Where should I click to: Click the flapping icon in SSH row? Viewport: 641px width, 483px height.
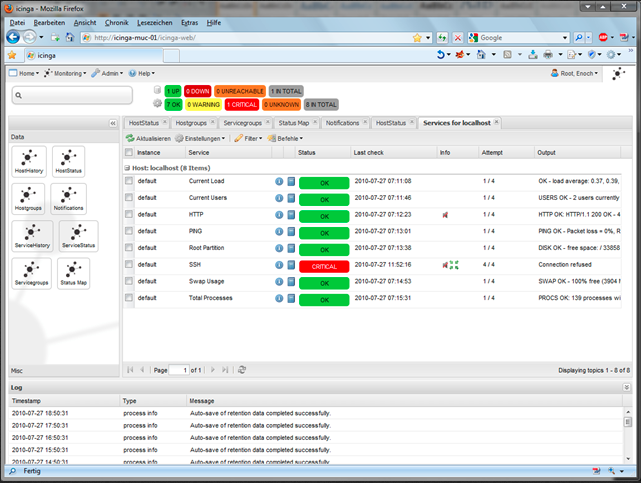pyautogui.click(x=454, y=265)
